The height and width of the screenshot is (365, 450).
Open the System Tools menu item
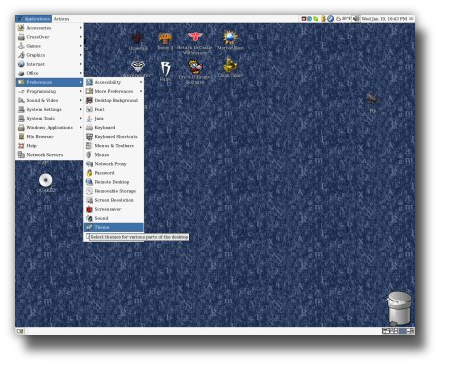tap(49, 118)
